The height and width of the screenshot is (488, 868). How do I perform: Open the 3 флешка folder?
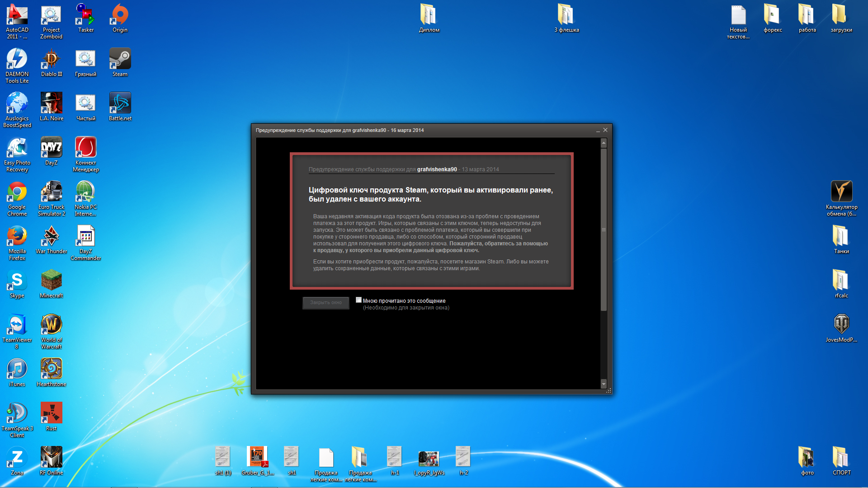566,18
